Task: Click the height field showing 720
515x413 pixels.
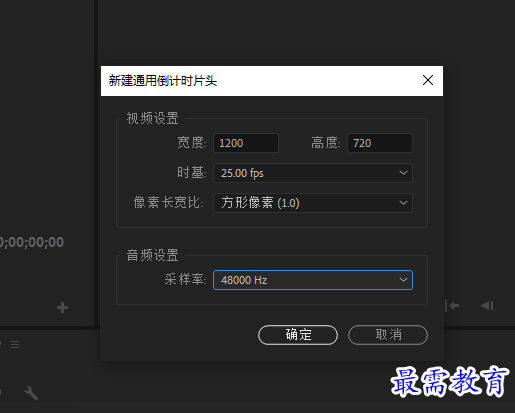Action: coord(380,143)
